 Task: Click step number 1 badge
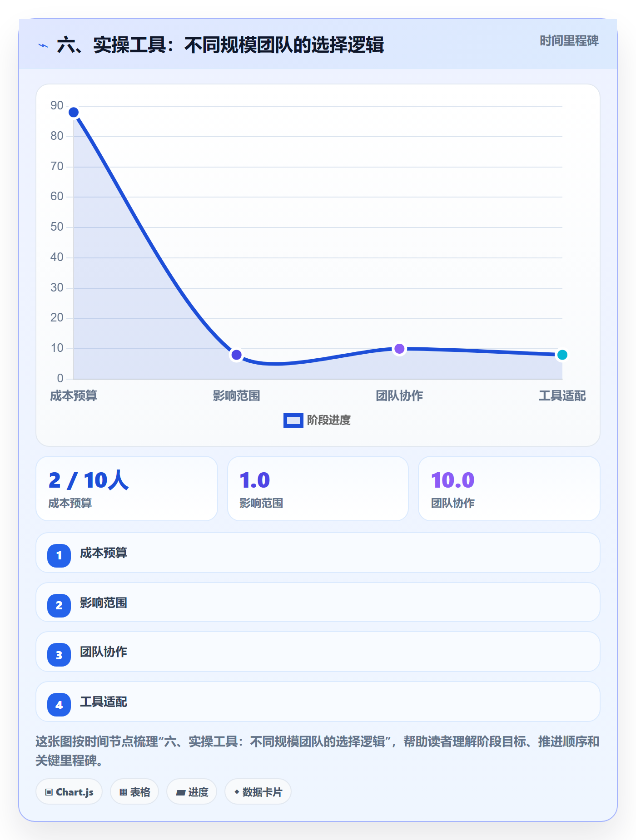(59, 555)
